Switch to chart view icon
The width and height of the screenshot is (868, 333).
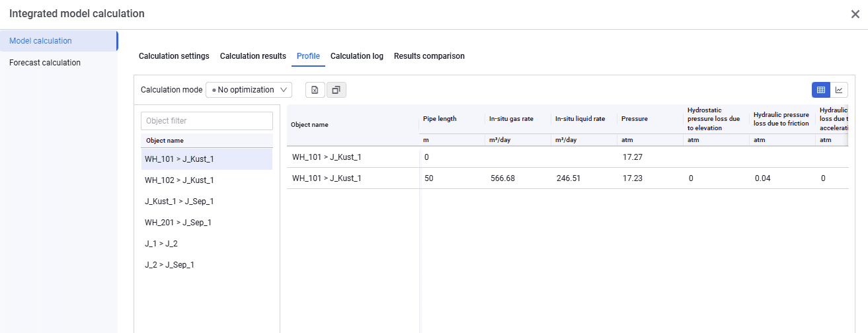pos(839,90)
